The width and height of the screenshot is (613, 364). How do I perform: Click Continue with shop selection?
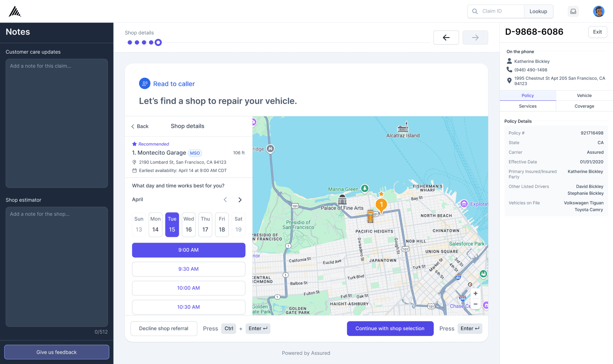click(x=390, y=328)
